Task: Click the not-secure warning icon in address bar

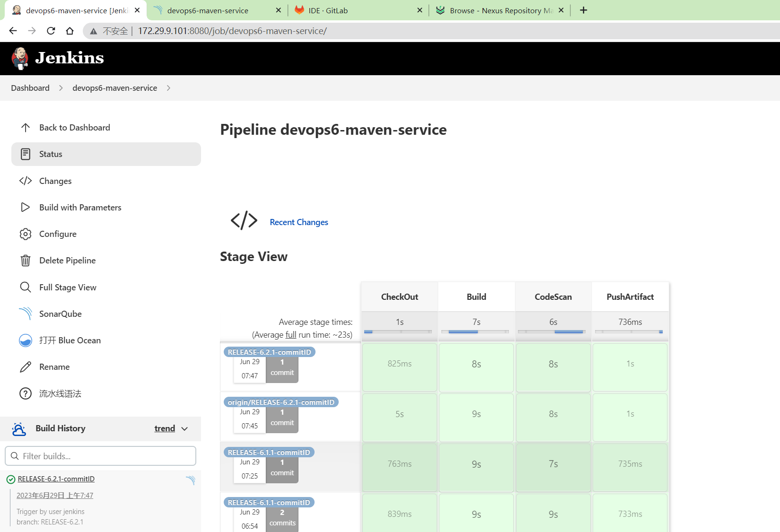Action: (x=94, y=31)
